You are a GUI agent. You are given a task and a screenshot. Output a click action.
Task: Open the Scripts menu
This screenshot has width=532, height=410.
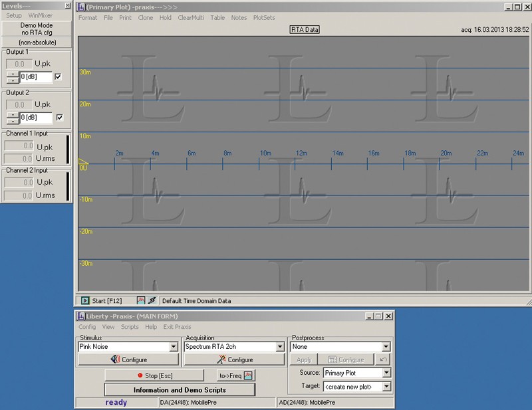coord(130,327)
